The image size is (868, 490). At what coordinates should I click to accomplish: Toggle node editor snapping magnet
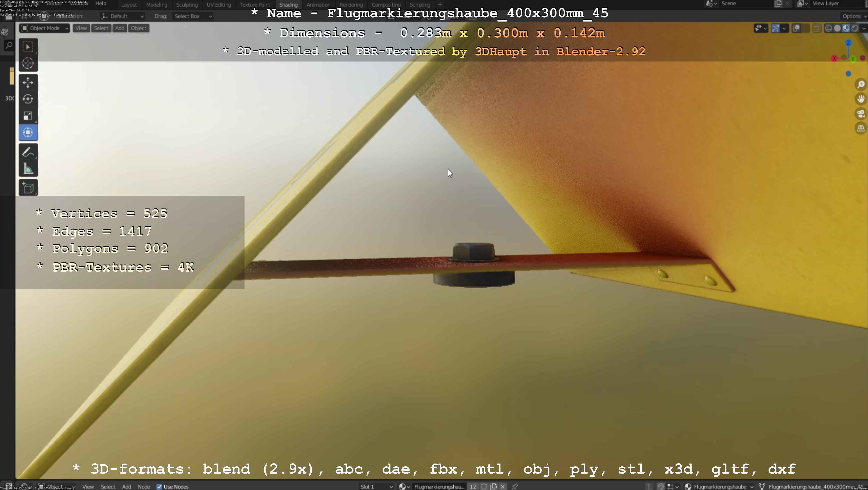[x=660, y=486]
